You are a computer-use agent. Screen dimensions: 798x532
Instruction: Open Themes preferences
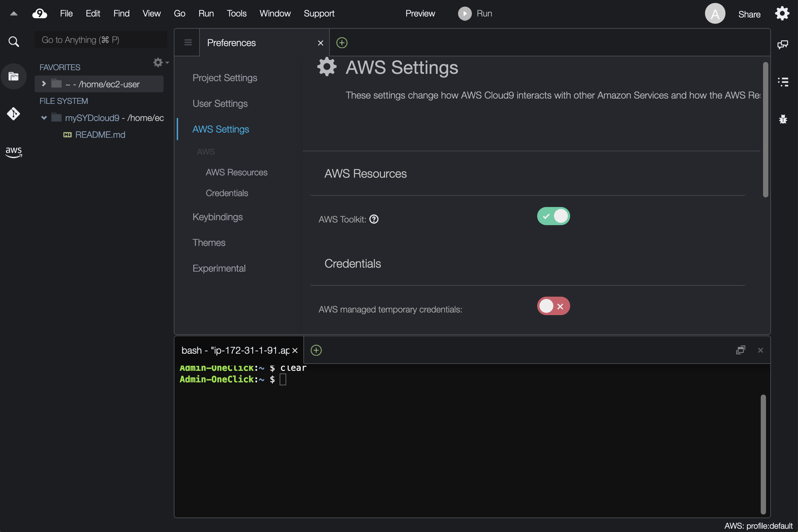209,243
